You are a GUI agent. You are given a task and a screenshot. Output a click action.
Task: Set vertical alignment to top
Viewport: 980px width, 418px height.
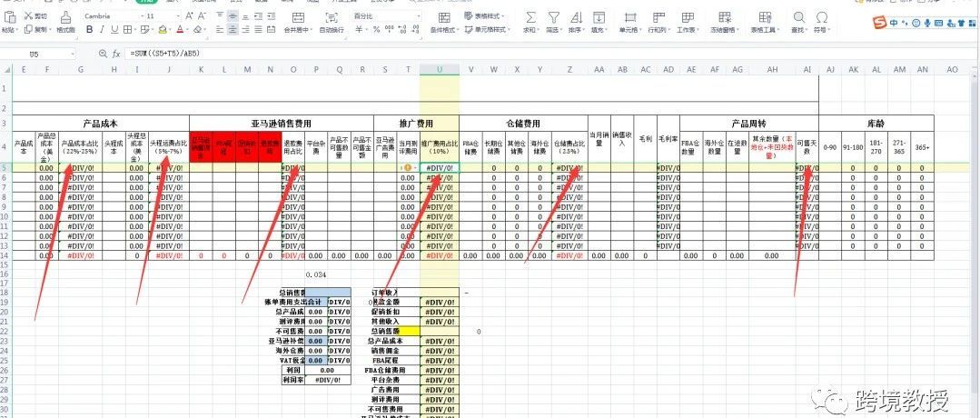(x=220, y=16)
